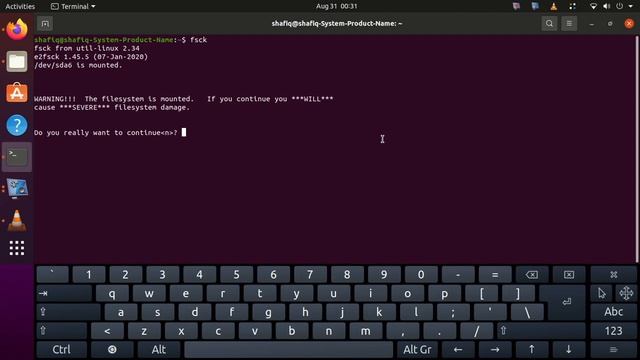Tap the number 1 key
Viewport: 640px width, 360px height.
tap(89, 274)
